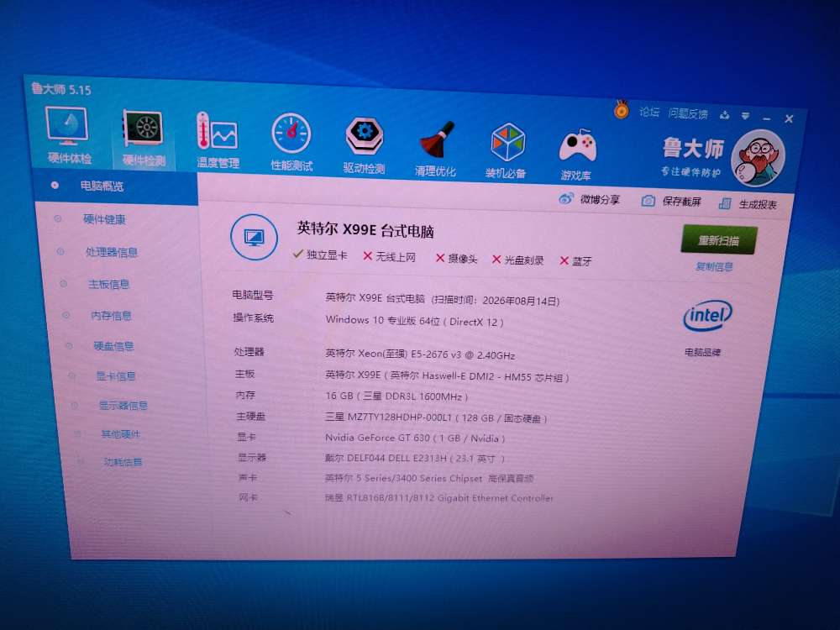This screenshot has width=840, height=630.
Task: Click the report icon for 生成报表
Action: (725, 203)
